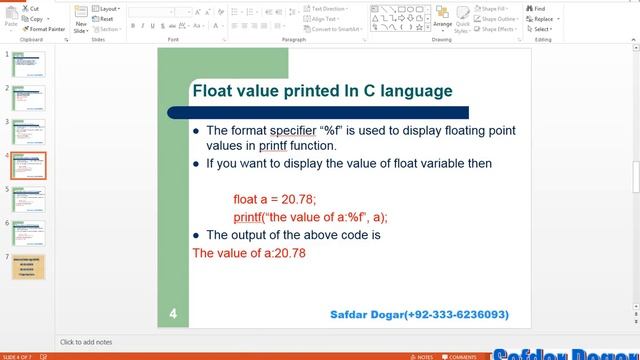Toggle Strikethrough formatting
Viewport: 640px width, 360px height.
tap(172, 26)
